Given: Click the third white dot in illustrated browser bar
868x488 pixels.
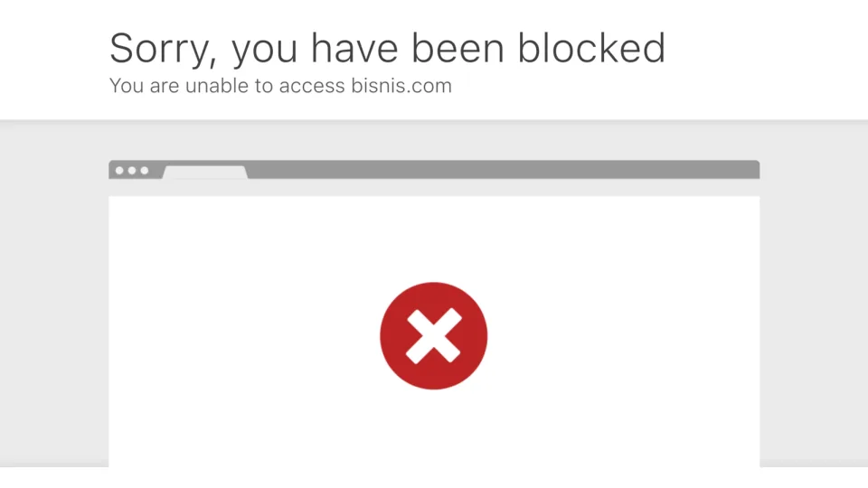Looking at the screenshot, I should [145, 171].
